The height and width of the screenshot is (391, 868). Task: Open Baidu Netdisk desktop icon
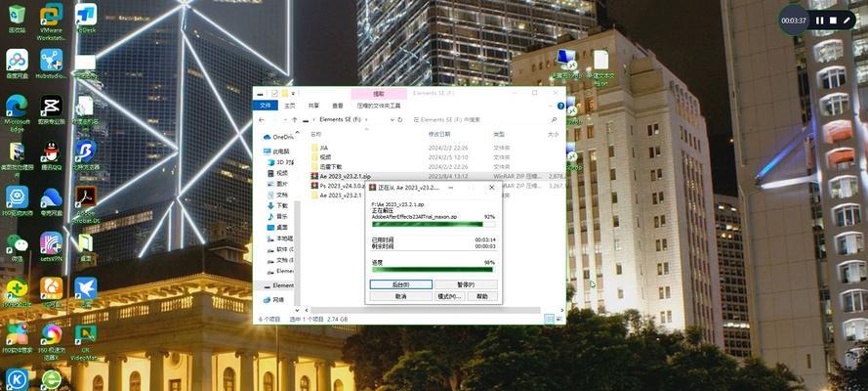(x=17, y=64)
